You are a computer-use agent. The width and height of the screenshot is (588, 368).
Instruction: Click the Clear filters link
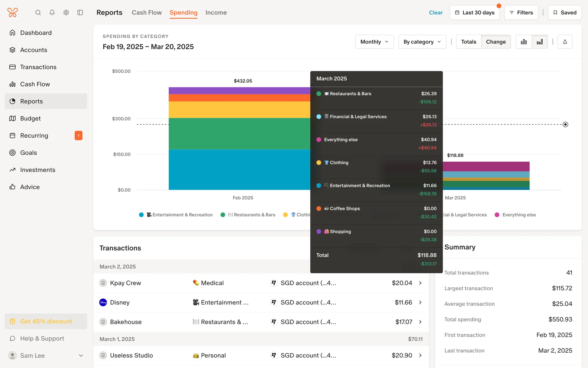pyautogui.click(x=435, y=13)
